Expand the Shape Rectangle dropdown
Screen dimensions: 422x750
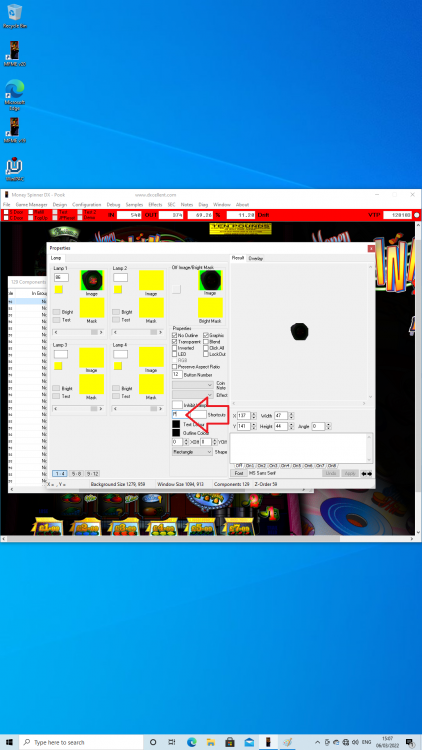[x=192, y=452]
